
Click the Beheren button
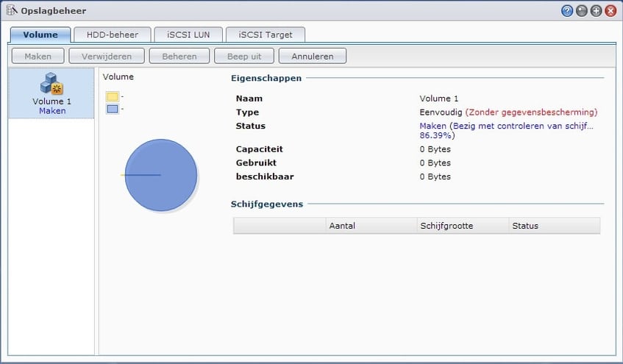pos(179,56)
